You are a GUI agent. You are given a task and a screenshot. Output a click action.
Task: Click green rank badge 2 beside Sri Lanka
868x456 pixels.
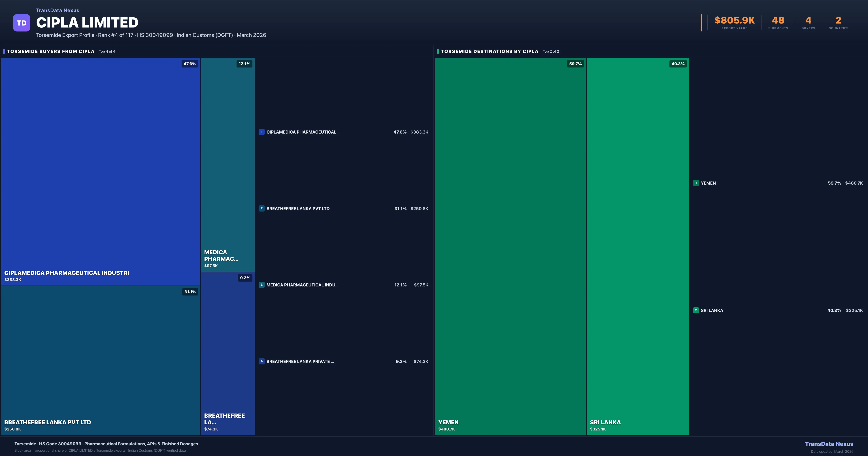click(x=696, y=310)
